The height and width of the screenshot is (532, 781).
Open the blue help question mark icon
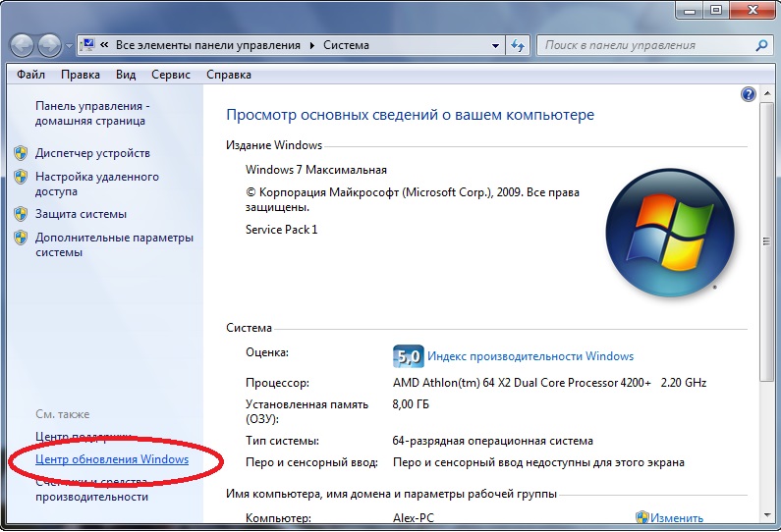point(749,94)
